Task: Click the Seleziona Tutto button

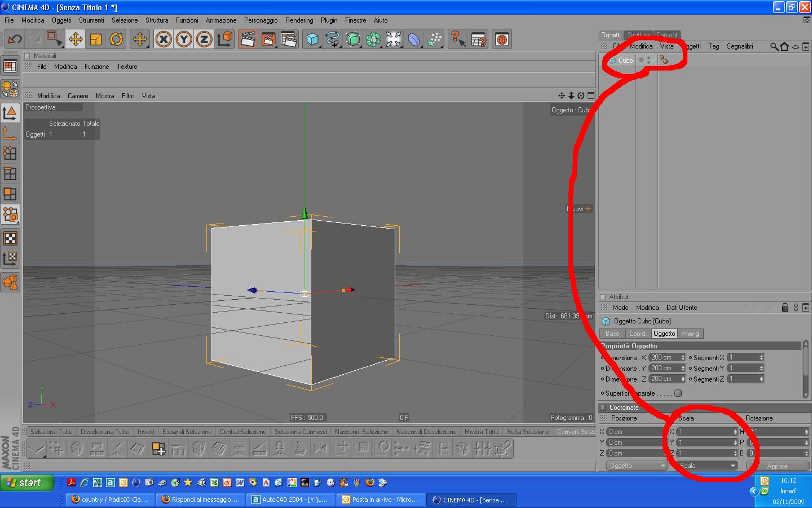Action: point(51,432)
